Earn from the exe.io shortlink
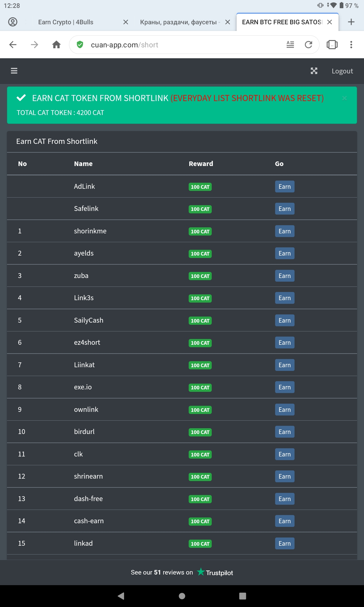The height and width of the screenshot is (607, 364). (x=285, y=387)
